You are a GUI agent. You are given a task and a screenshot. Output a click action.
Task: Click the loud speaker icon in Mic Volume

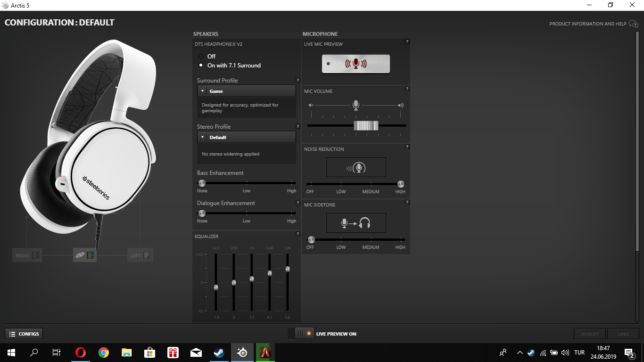[401, 105]
